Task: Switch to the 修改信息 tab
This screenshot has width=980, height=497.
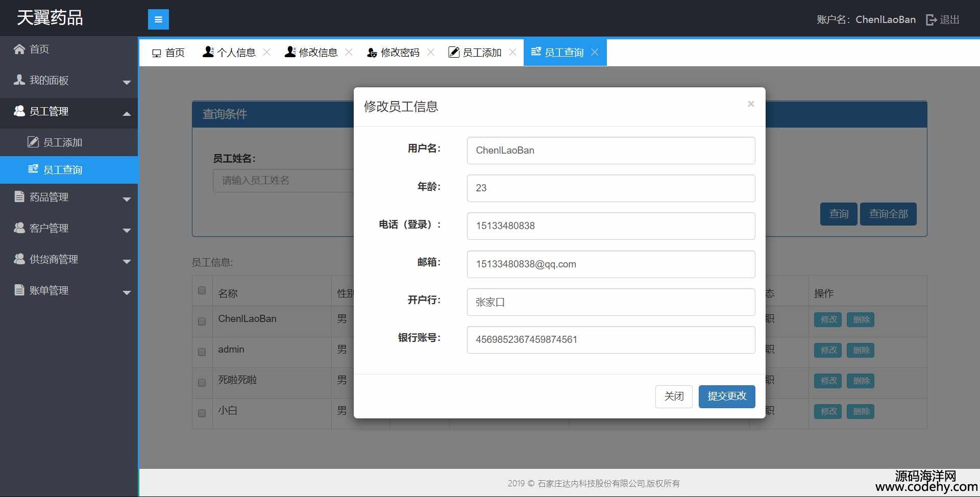Action: click(311, 52)
